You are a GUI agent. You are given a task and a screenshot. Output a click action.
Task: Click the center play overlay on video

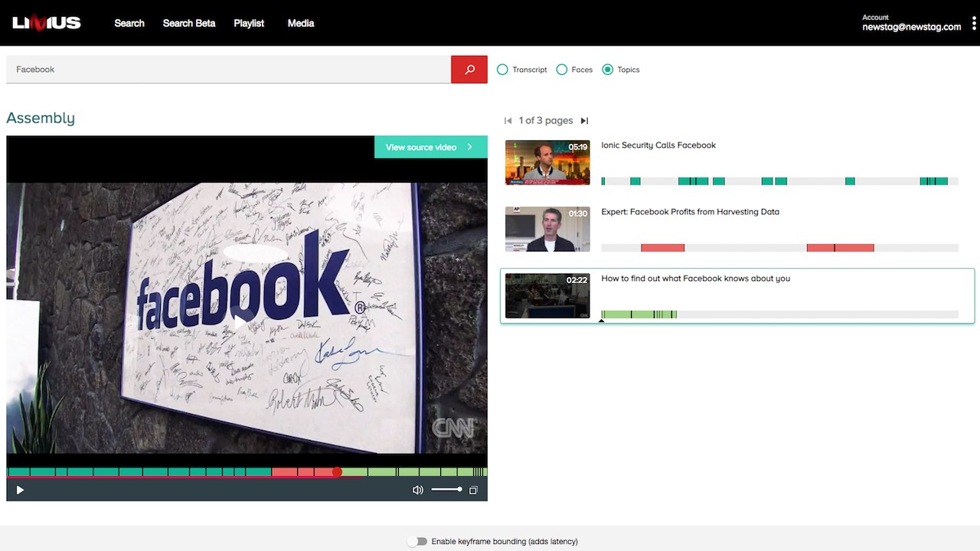point(247,319)
